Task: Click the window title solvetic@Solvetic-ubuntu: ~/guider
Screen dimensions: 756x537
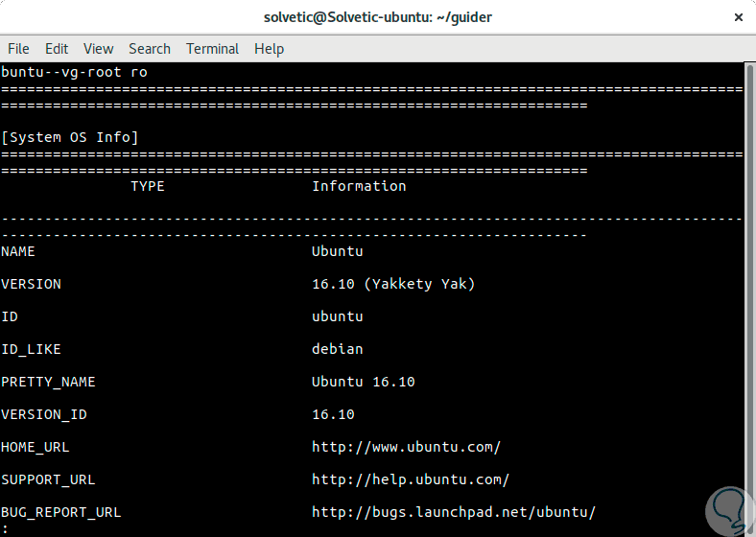Action: (x=377, y=17)
